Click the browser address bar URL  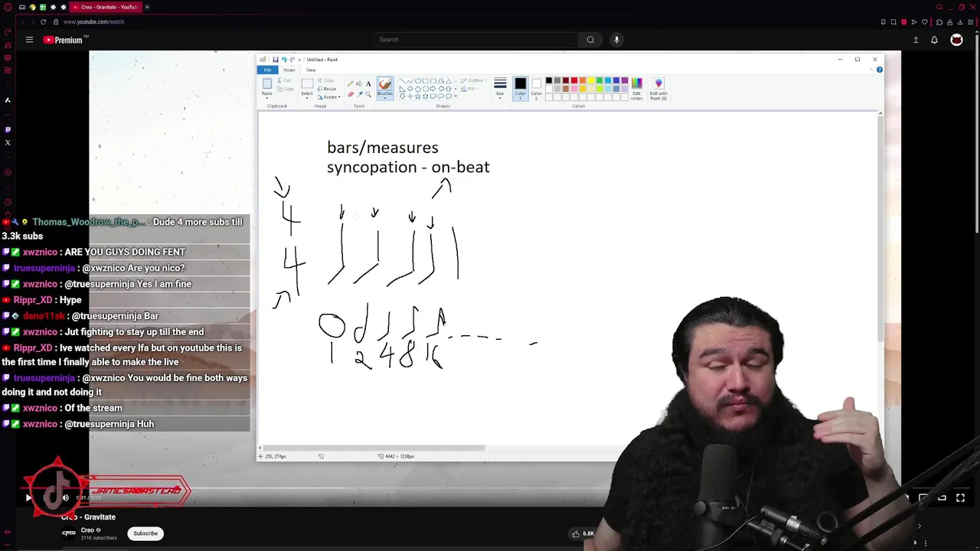93,21
